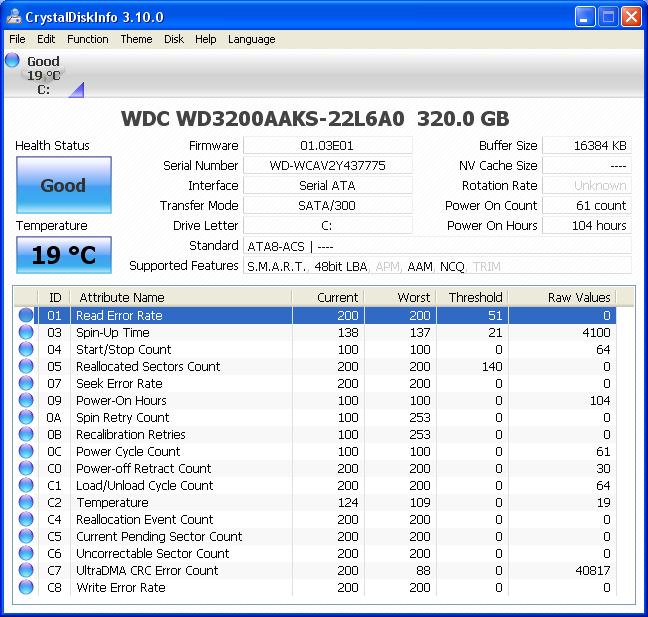
Task: Click the Good health status button
Action: pyautogui.click(x=64, y=185)
